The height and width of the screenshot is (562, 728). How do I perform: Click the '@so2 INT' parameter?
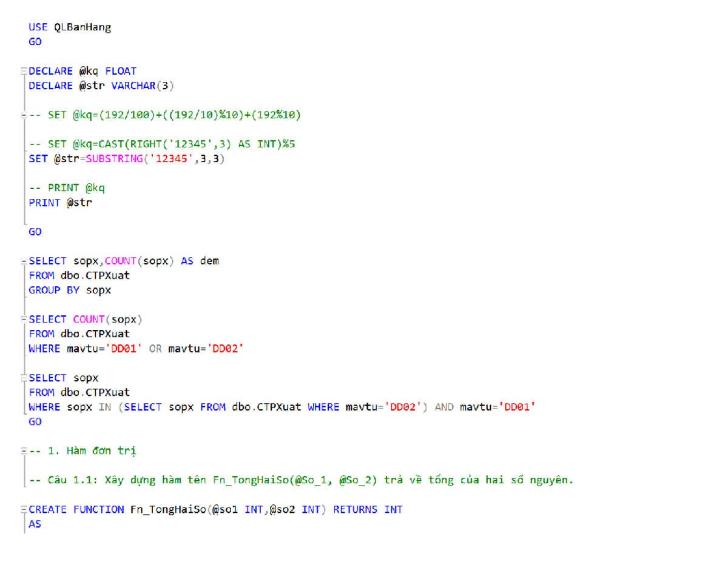click(x=294, y=509)
